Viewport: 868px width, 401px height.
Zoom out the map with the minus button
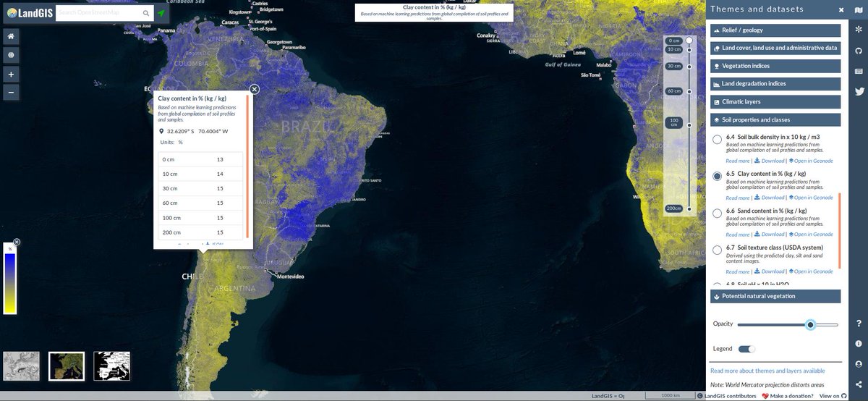point(11,93)
